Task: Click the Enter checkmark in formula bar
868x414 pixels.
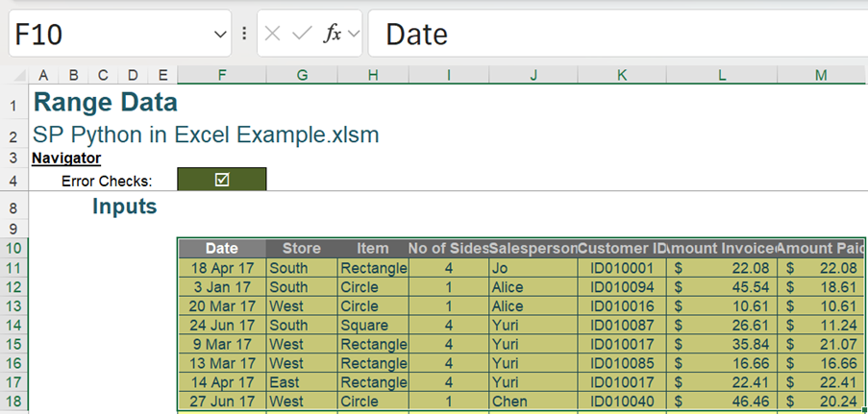Action: 302,35
